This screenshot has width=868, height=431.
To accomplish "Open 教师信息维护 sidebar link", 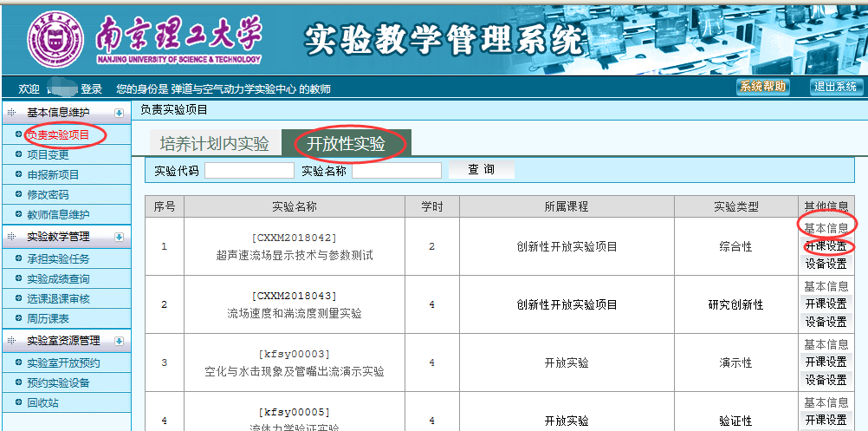I will (58, 214).
